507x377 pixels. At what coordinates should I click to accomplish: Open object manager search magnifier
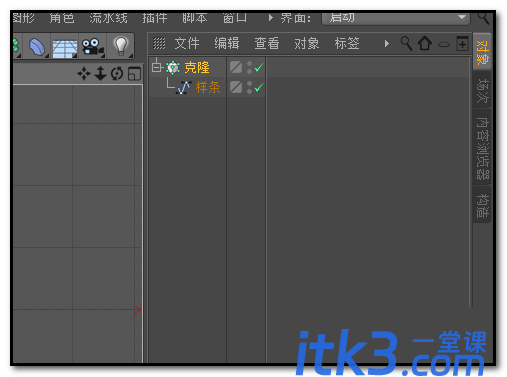coord(406,43)
